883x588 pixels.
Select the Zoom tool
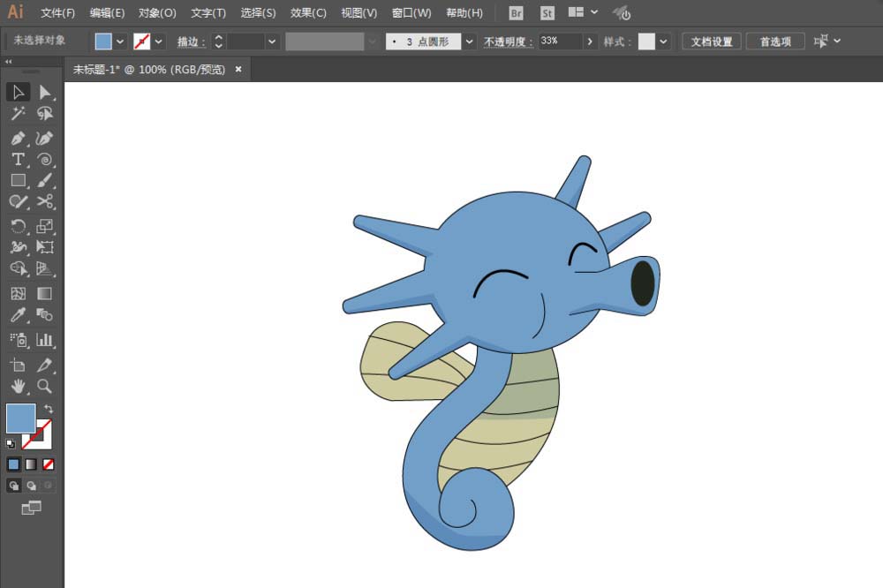[x=44, y=387]
